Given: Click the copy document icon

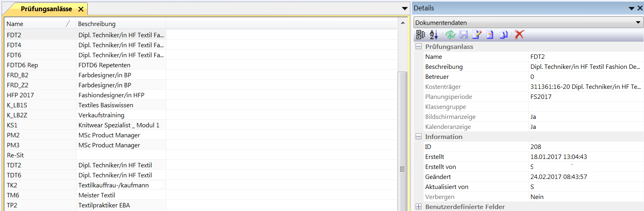Looking at the screenshot, I should [504, 35].
